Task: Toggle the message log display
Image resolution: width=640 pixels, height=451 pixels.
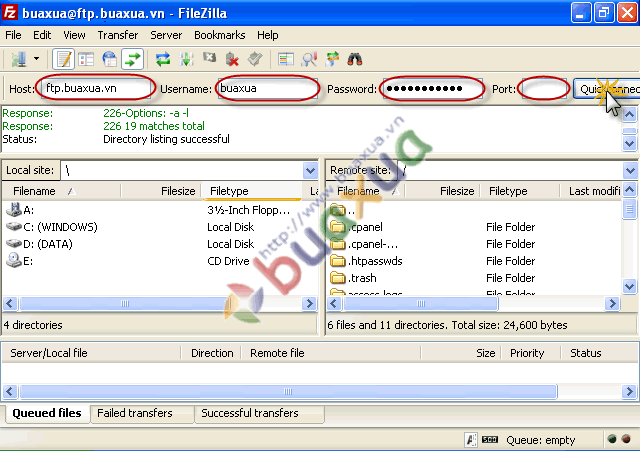Action: [64, 60]
